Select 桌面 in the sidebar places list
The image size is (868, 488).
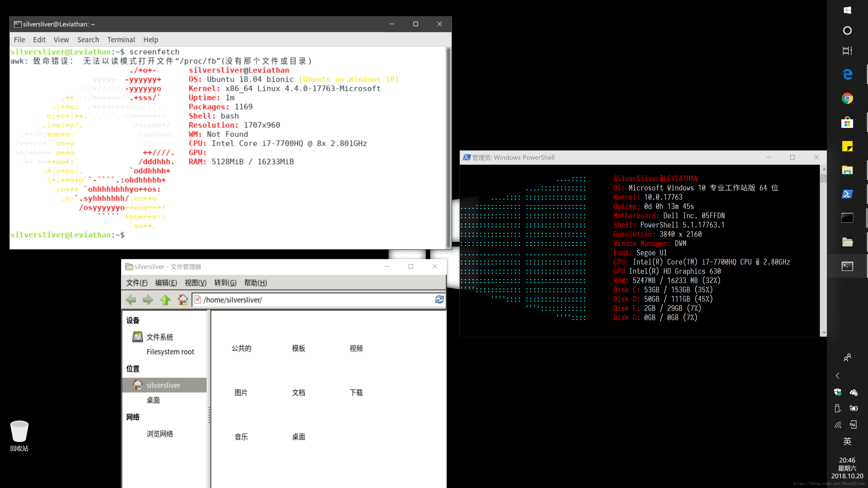pos(153,400)
